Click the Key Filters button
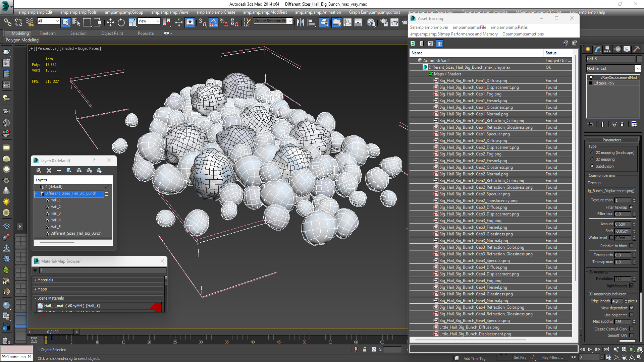644x362 pixels. pos(552,358)
